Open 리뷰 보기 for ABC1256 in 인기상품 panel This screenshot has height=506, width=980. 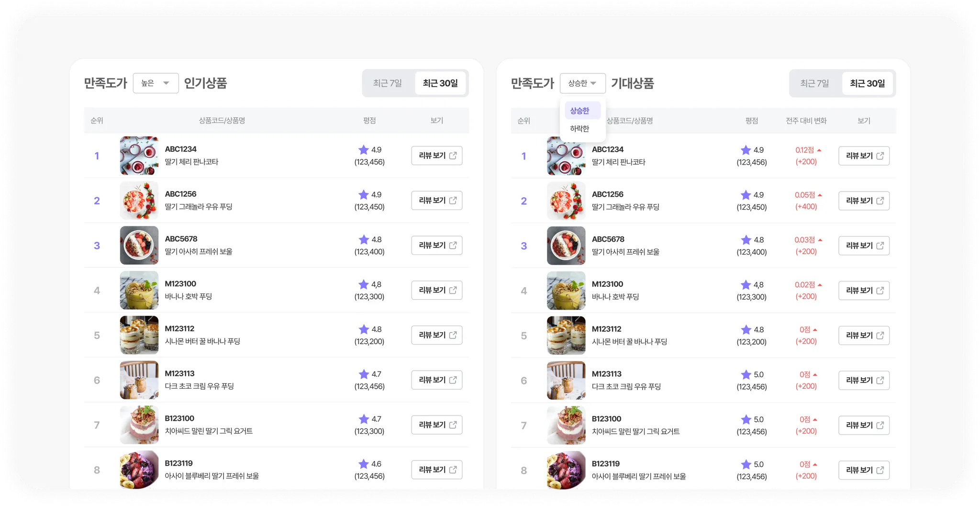click(437, 201)
